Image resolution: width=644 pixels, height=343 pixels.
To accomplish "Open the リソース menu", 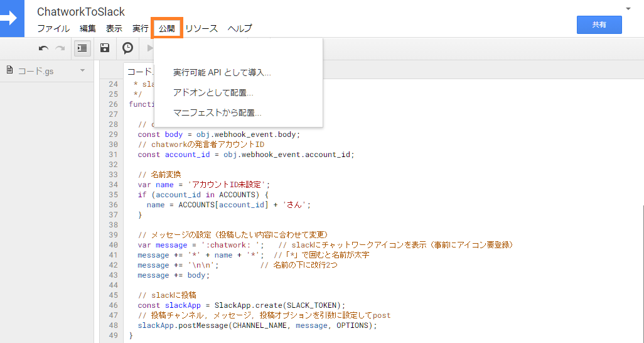I will coord(201,28).
